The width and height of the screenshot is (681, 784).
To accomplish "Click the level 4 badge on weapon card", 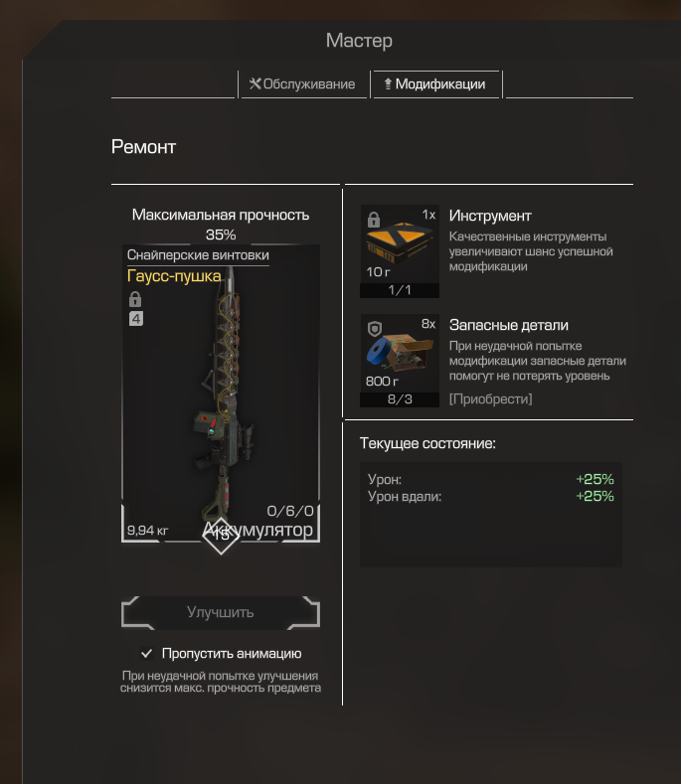I will coord(136,319).
